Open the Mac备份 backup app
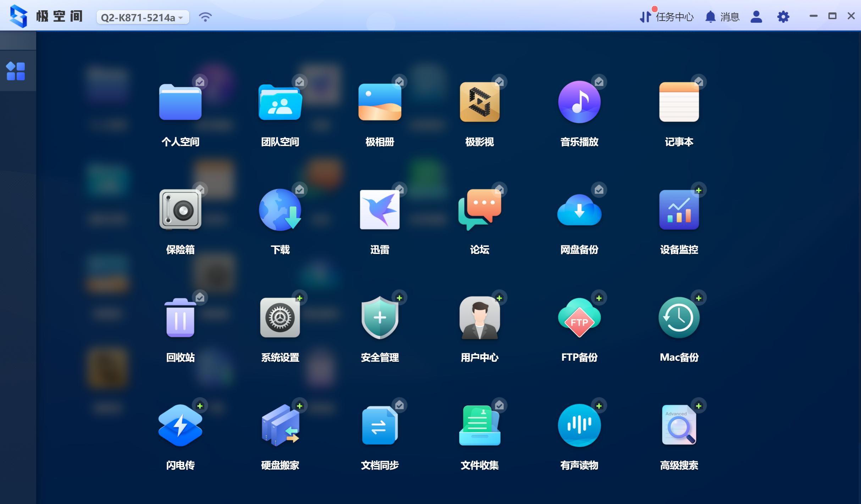Screen dimensions: 861x504 (x=679, y=318)
